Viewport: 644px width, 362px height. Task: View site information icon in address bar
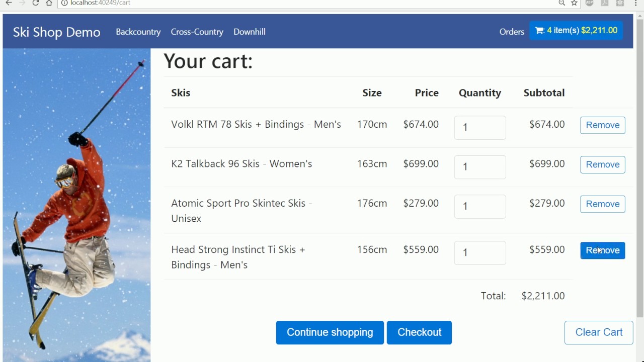[x=64, y=3]
